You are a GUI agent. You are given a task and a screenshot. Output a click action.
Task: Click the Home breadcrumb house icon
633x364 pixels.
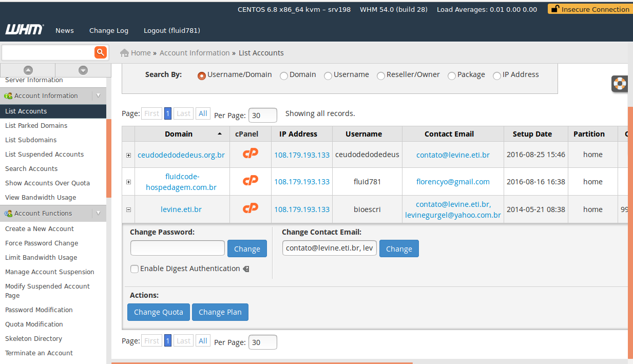(124, 53)
